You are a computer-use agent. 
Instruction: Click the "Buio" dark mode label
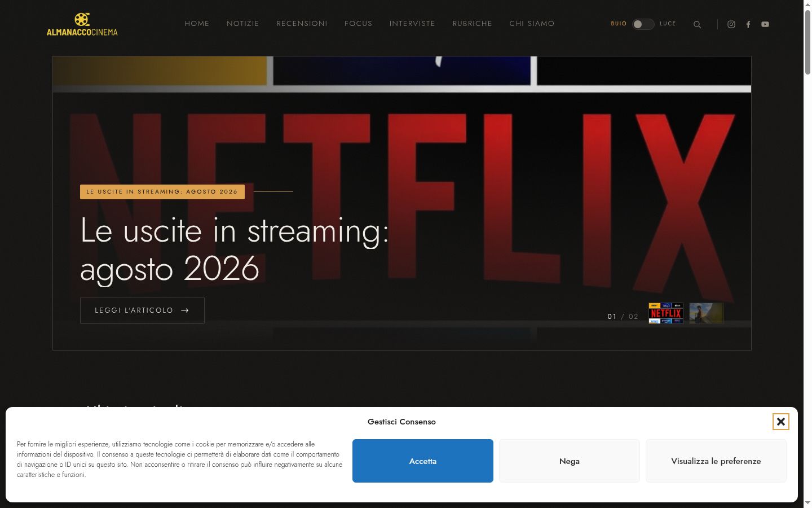(619, 24)
